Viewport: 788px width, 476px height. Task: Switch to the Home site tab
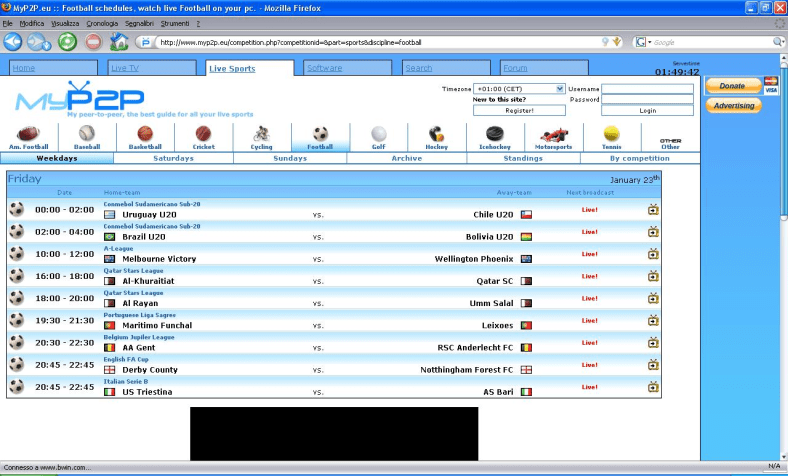coord(53,68)
